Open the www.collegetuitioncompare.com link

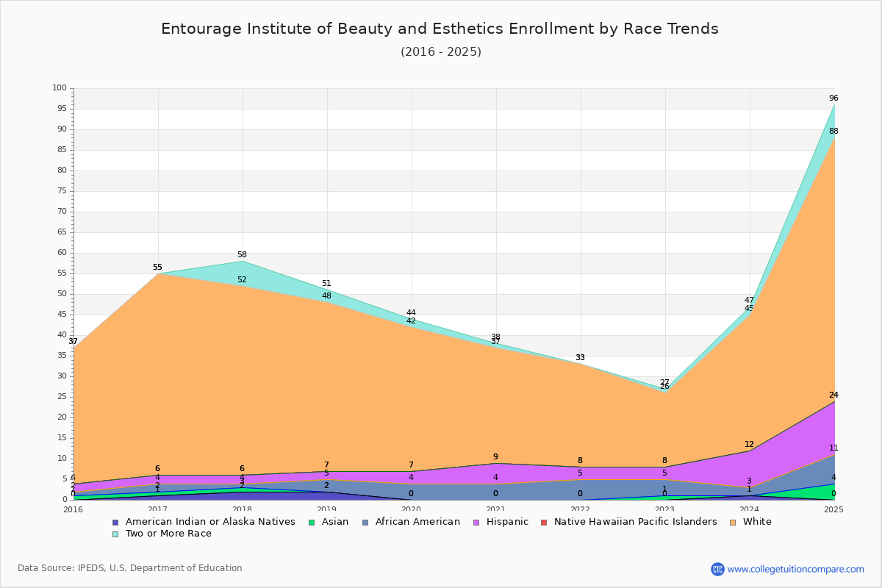click(x=796, y=569)
